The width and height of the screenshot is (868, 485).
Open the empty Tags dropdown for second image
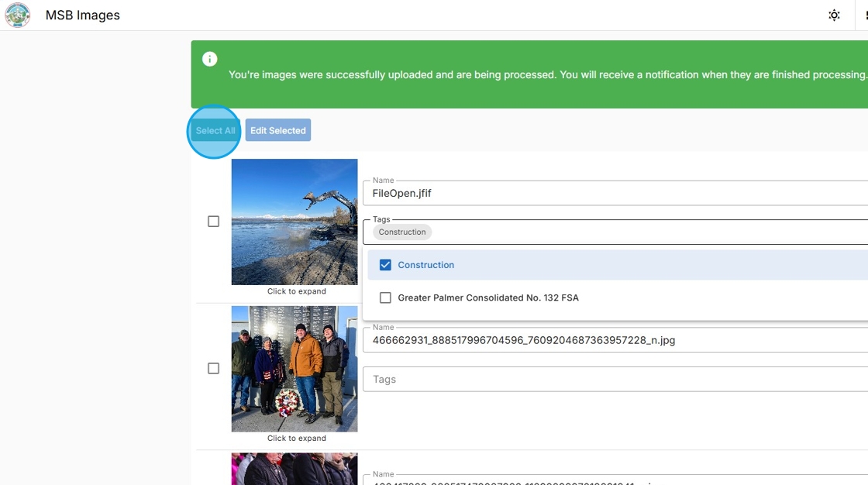[615, 380]
